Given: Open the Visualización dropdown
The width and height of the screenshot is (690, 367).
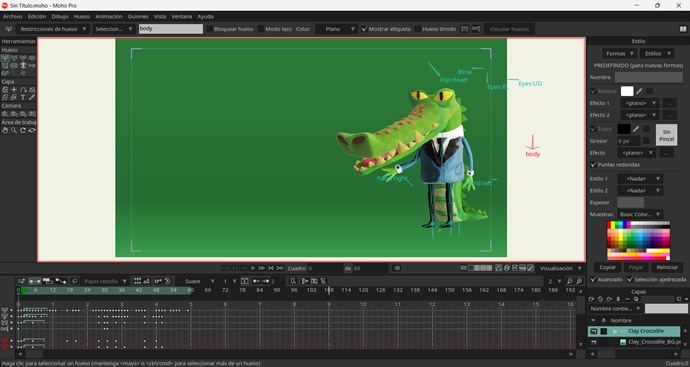Looking at the screenshot, I should [x=561, y=268].
